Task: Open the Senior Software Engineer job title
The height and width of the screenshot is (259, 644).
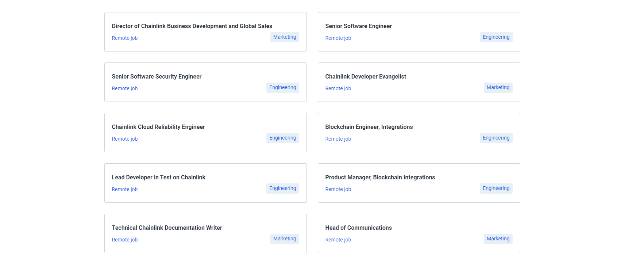Action: [358, 26]
